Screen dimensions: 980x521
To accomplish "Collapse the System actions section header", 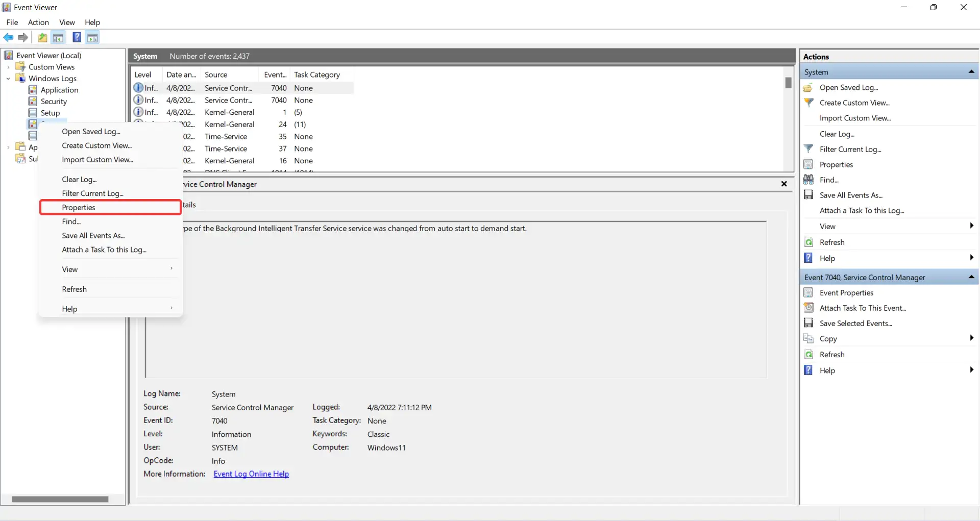I will click(971, 72).
